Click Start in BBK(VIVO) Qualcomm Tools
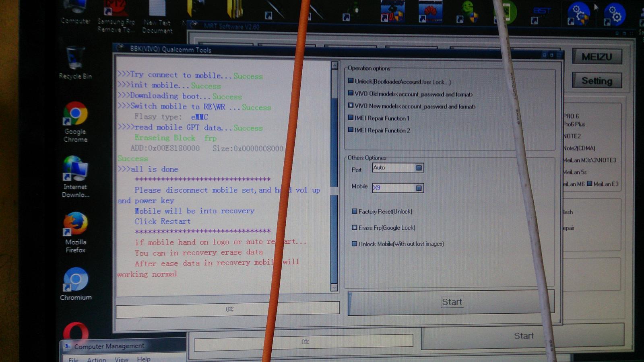Screen dimensions: 644x362 coord(451,302)
